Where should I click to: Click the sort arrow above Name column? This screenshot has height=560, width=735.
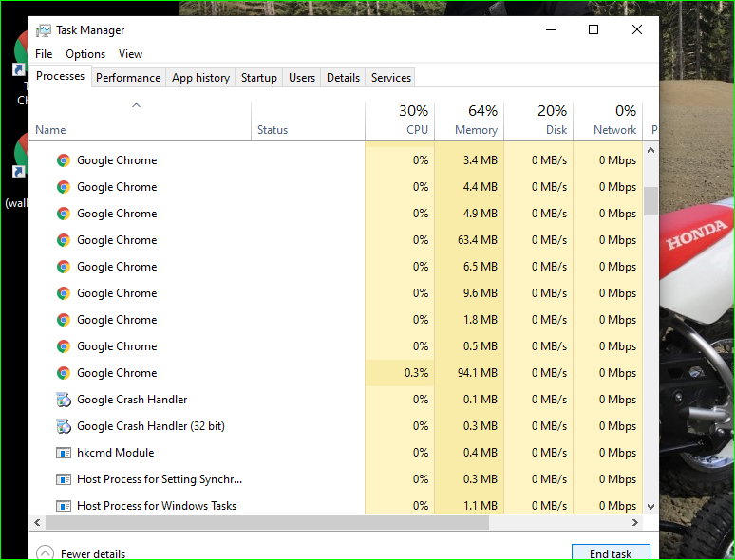[137, 106]
